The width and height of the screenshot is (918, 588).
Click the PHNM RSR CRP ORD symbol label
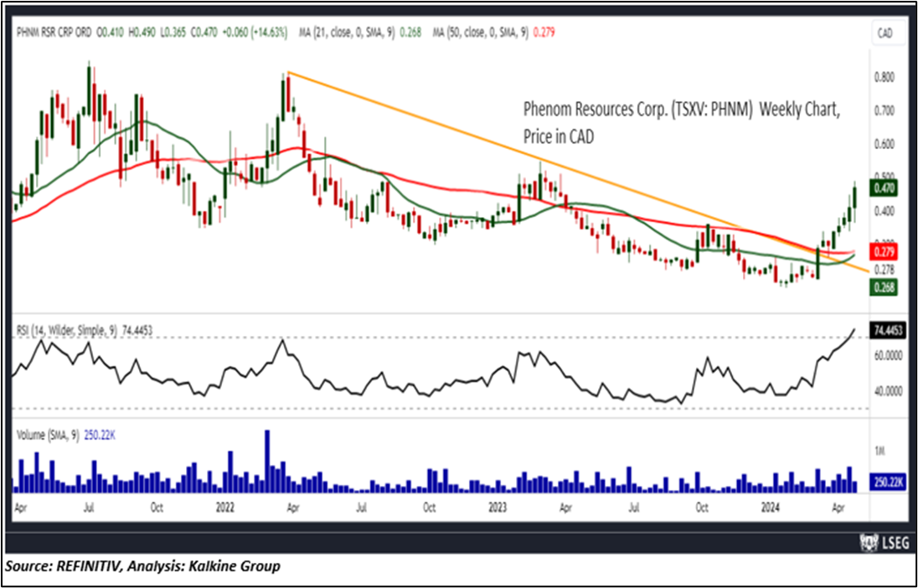pyautogui.click(x=54, y=34)
